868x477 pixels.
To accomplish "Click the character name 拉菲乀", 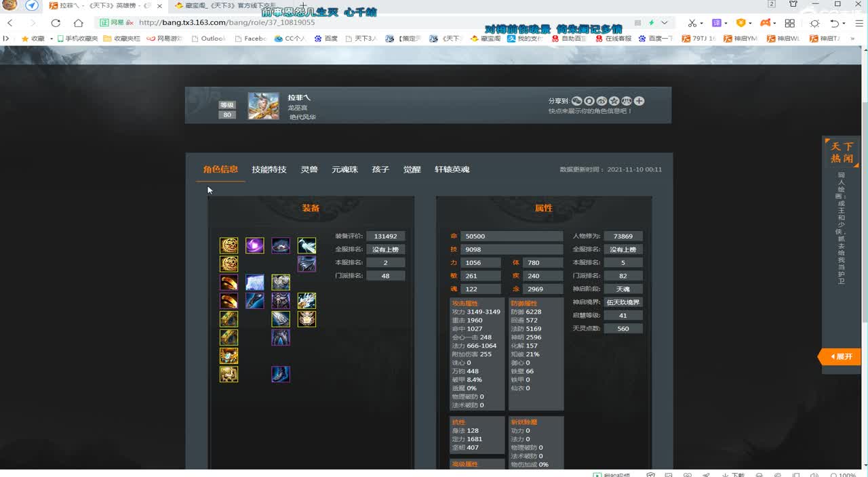I will [299, 98].
